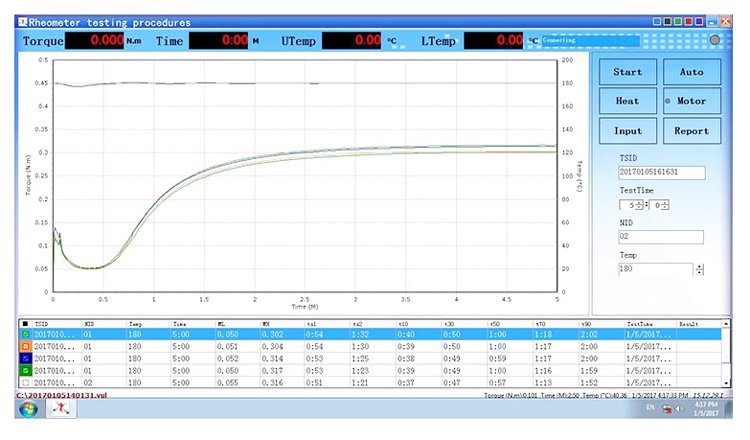
Task: Click t90 cell value 1:52
Action: [589, 383]
